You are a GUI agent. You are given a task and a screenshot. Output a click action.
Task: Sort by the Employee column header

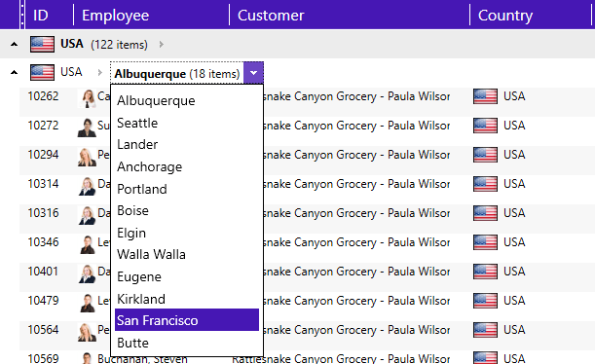point(115,16)
